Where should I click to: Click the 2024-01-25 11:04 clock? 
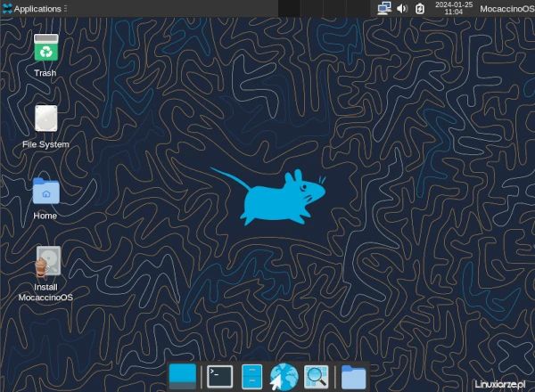[x=454, y=8]
